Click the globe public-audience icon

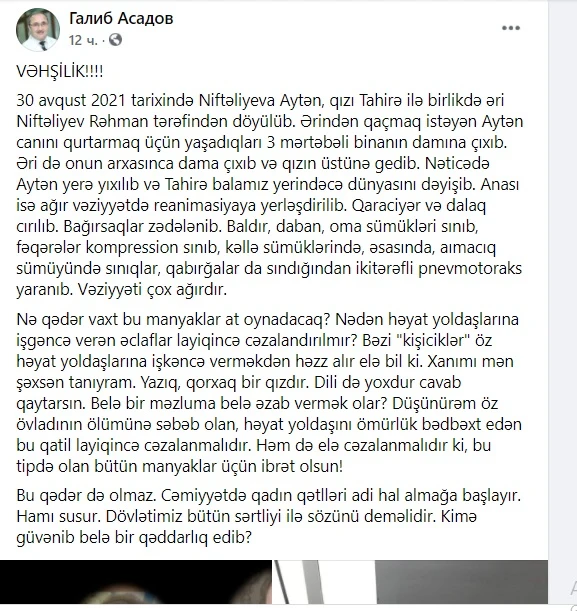coord(115,40)
